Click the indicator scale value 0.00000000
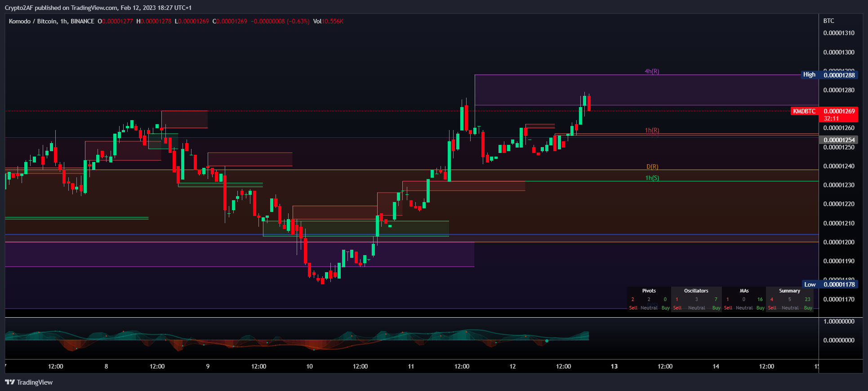Viewport: 868px width, 391px height. [x=839, y=340]
